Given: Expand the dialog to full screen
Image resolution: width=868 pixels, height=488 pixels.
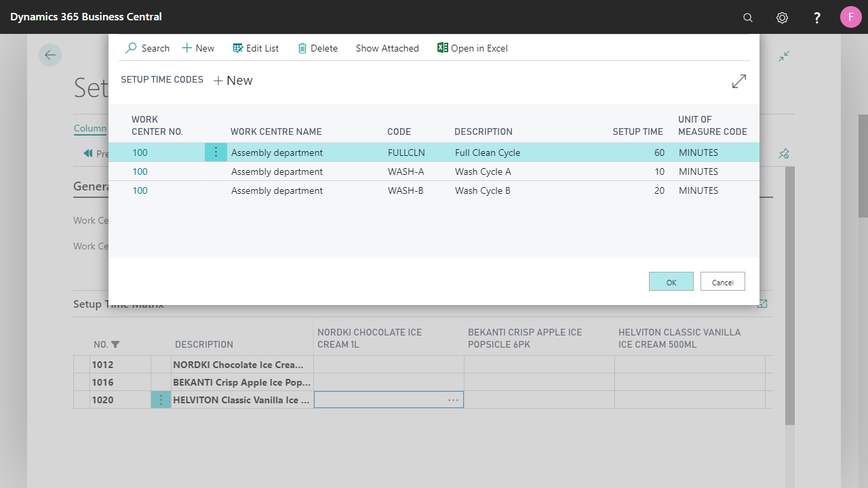Looking at the screenshot, I should pos(739,81).
